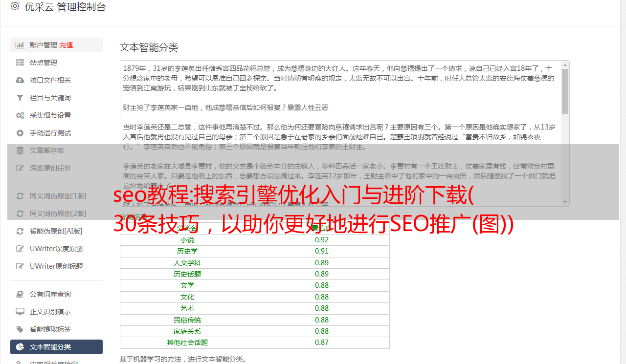626x364 pixels.
Task: Click the cloud upload icon for 接口文件相关
Action: (20, 80)
